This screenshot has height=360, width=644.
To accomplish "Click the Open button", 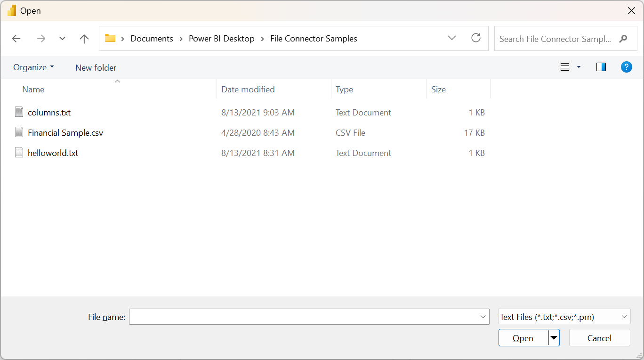I will tap(523, 338).
